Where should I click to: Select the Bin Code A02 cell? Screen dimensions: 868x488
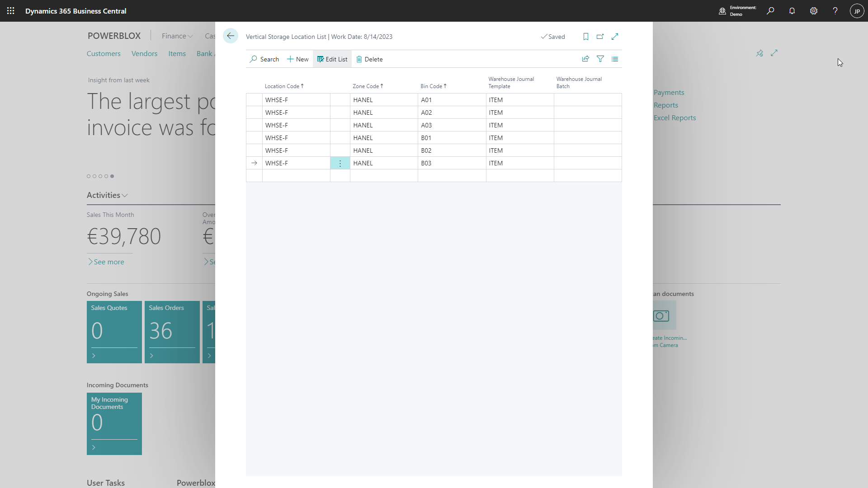[x=452, y=113]
